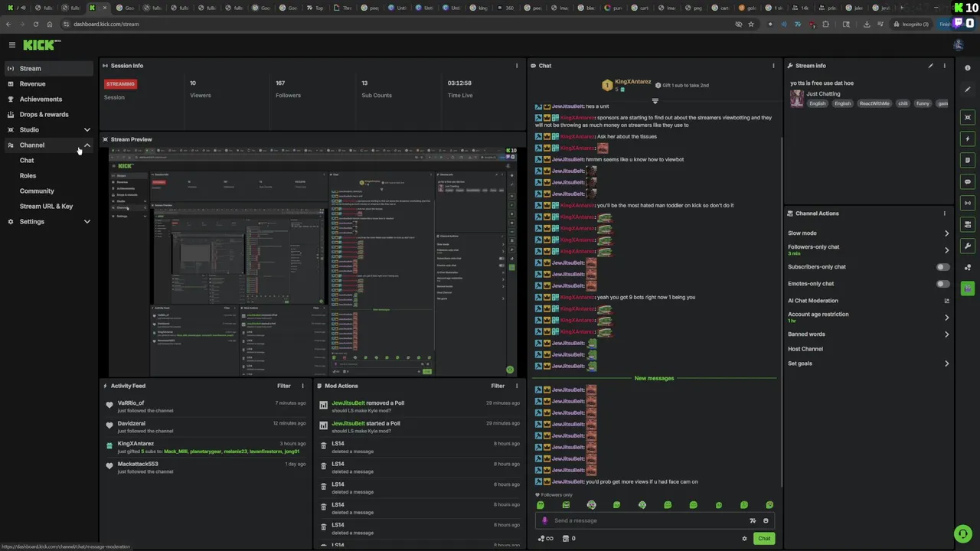Click the channel points icon below chat
This screenshot has height=551, width=980.
pyautogui.click(x=546, y=539)
